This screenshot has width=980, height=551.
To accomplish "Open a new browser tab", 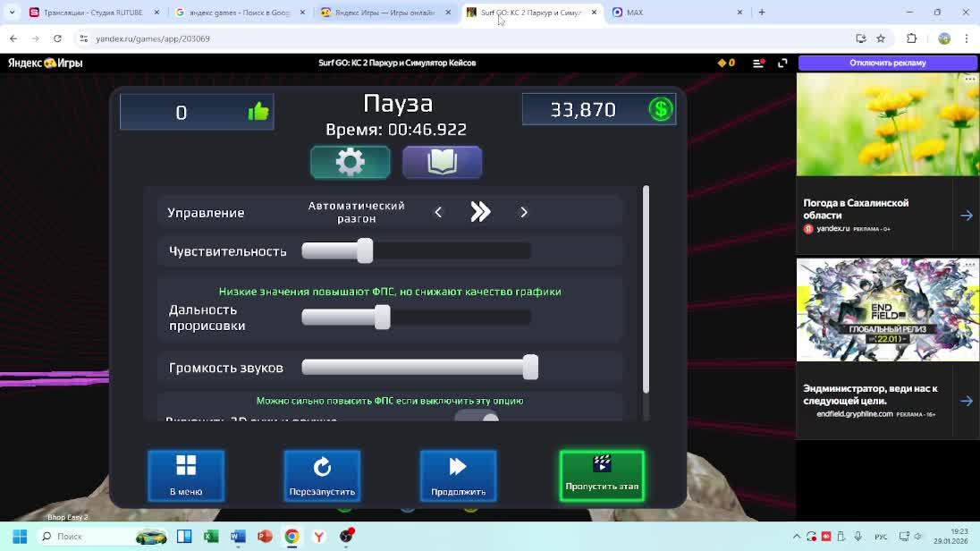I will (761, 13).
